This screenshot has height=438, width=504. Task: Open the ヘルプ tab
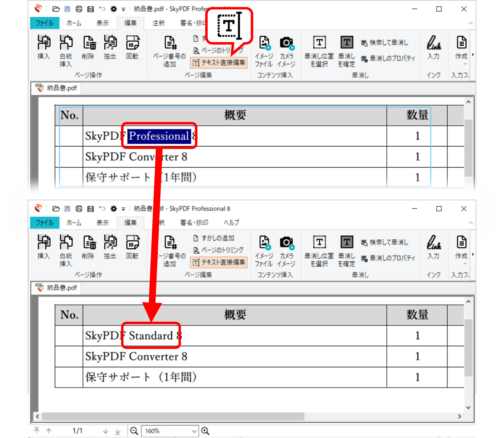click(x=231, y=223)
